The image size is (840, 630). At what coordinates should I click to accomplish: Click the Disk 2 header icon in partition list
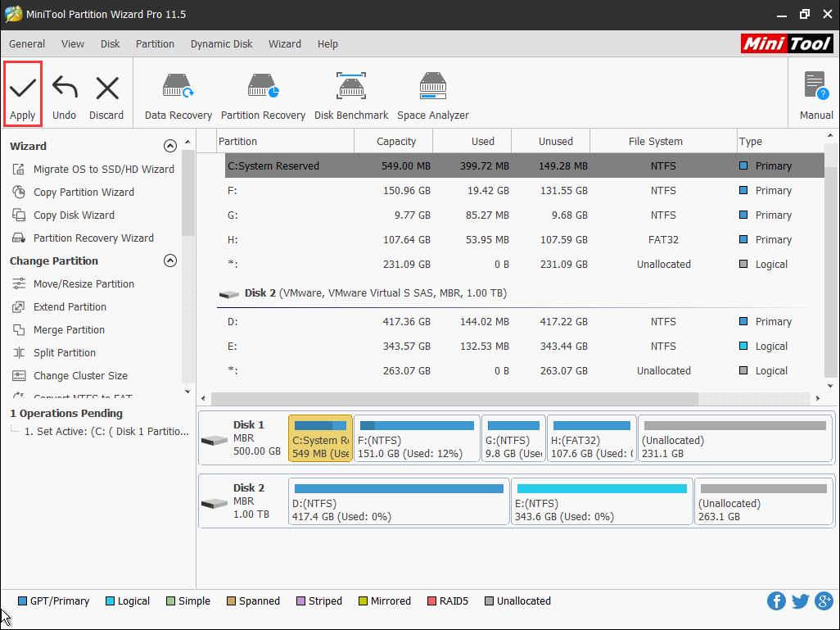[228, 294]
